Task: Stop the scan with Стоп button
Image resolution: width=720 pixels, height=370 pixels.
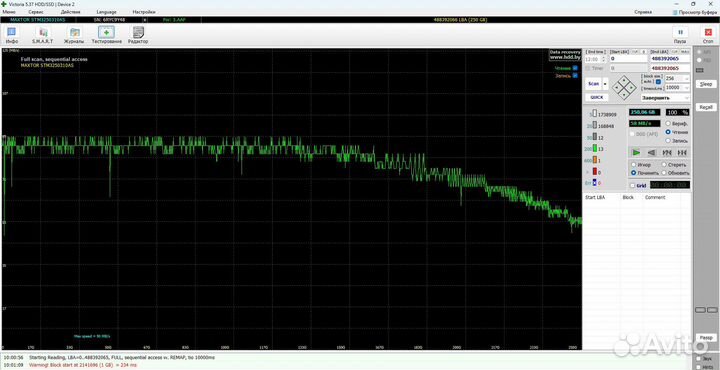Action: click(x=708, y=35)
